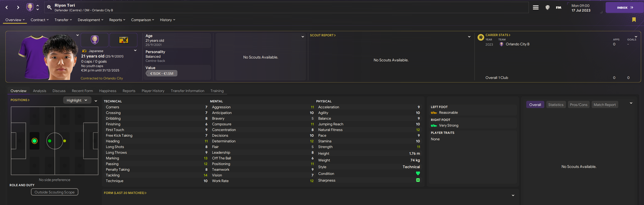The height and width of the screenshot is (205, 644).
Task: Select the defensive midfielder green dot on pitch
Action: (x=49, y=141)
